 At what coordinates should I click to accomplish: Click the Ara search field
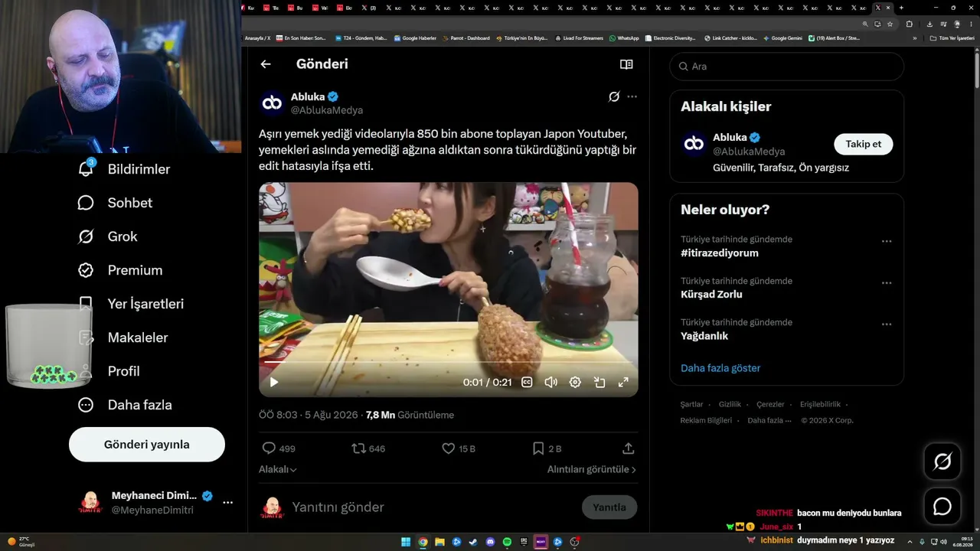click(787, 67)
